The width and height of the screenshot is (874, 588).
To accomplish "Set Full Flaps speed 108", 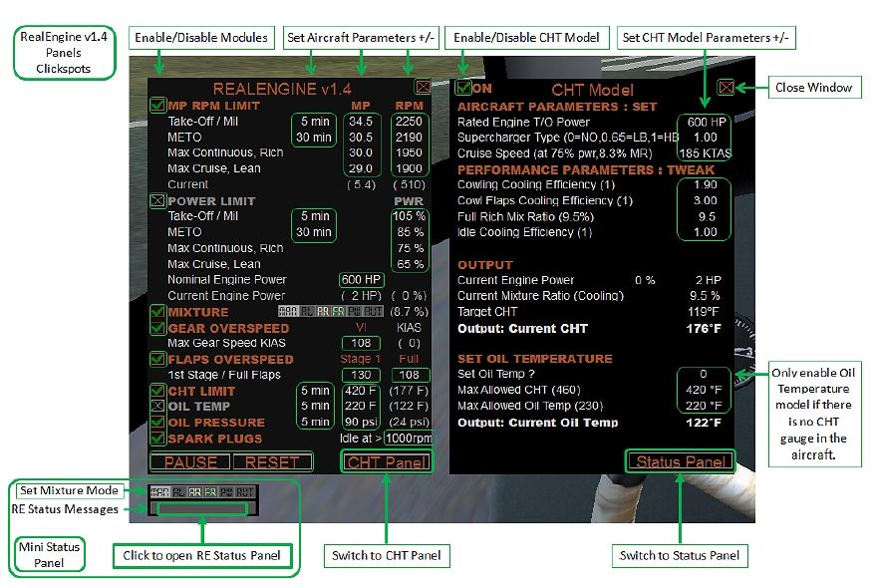I will [410, 375].
